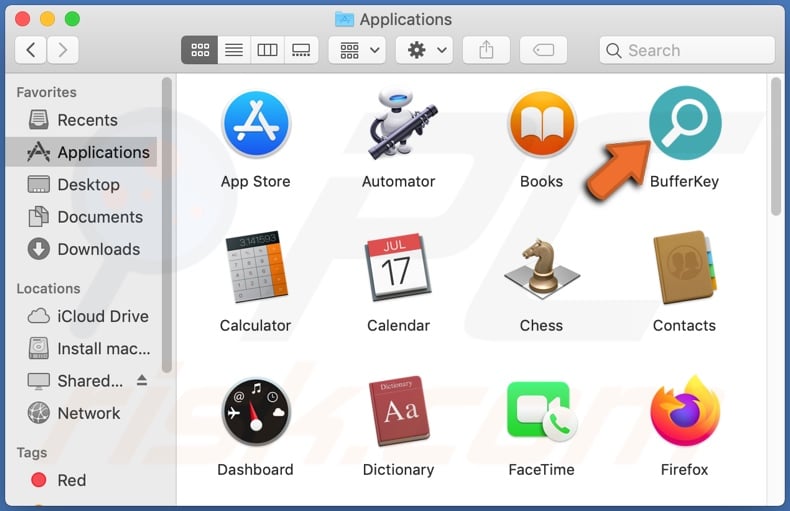Click the Chess name label
Screen dimensions: 790x511
click(542, 326)
